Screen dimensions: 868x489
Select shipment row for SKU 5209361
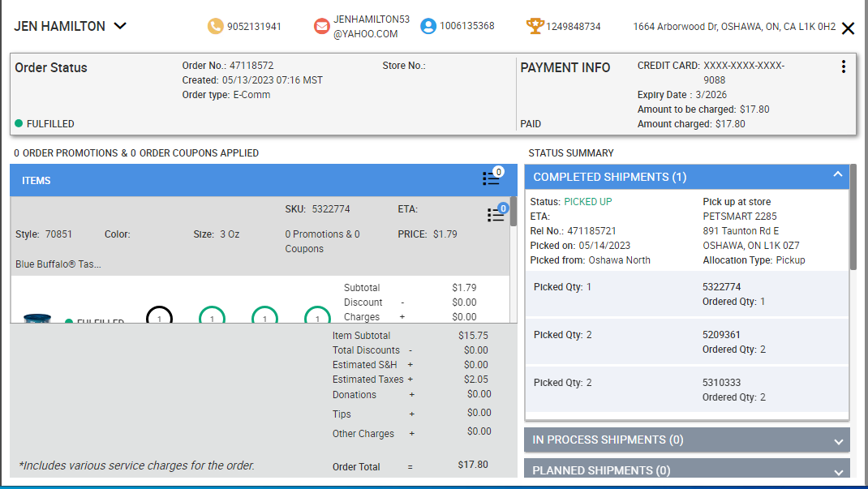coord(686,342)
